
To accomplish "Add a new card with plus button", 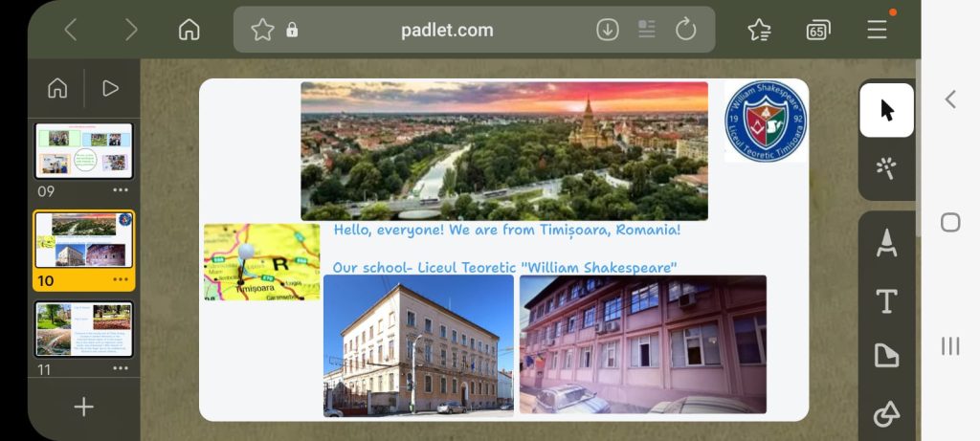I will click(84, 408).
